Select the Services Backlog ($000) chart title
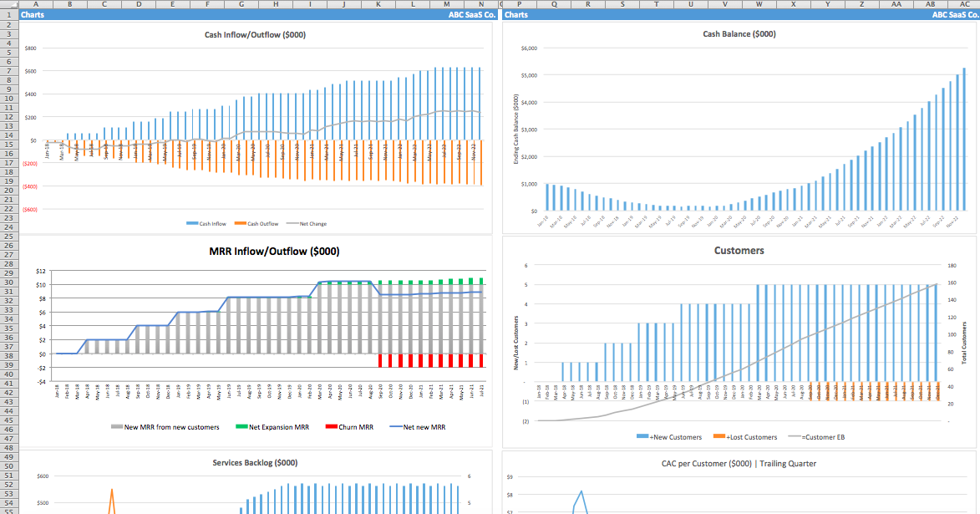 [255, 463]
